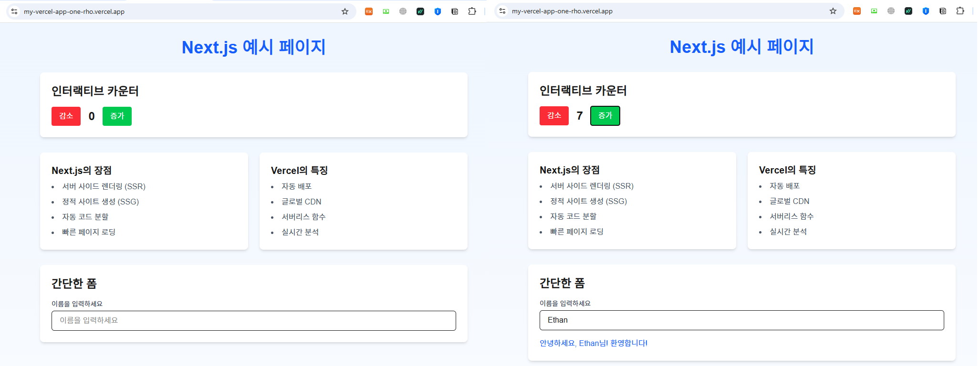Open site info icon in right address bar
The width and height of the screenshot is (980, 366).
click(502, 11)
